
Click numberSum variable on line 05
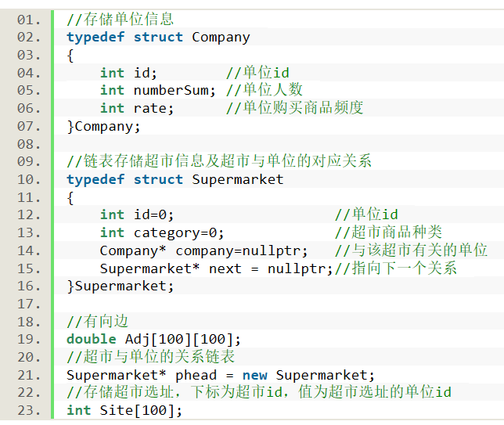175,90
